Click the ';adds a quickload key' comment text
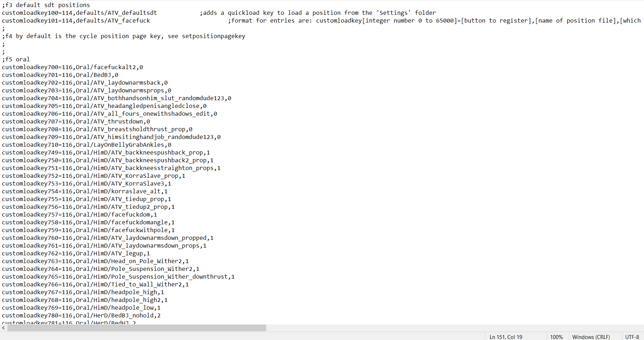This screenshot has height=340, width=644. point(318,13)
